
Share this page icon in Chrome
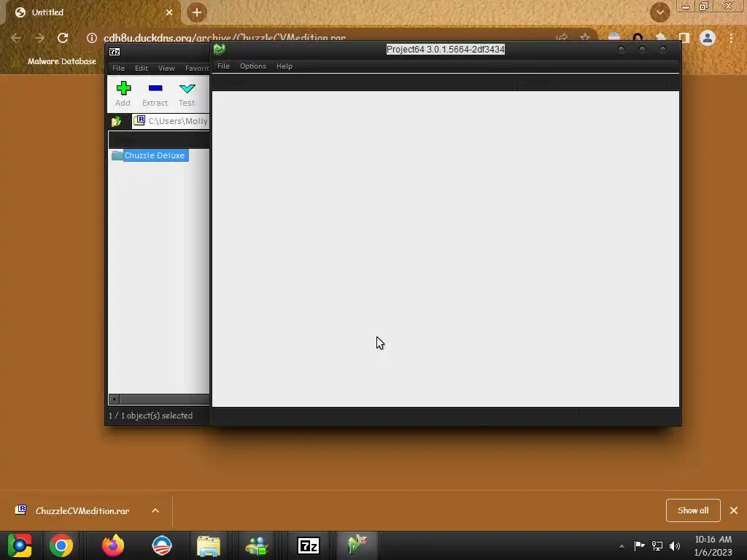pyautogui.click(x=562, y=38)
